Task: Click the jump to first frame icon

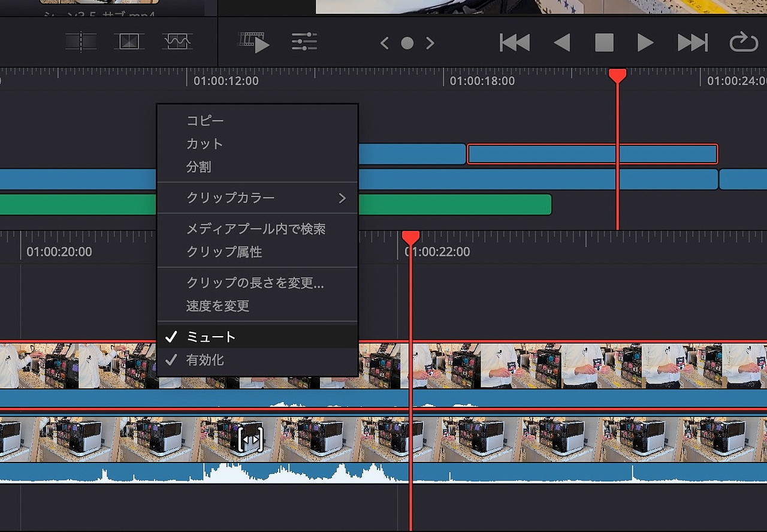Action: tap(514, 42)
